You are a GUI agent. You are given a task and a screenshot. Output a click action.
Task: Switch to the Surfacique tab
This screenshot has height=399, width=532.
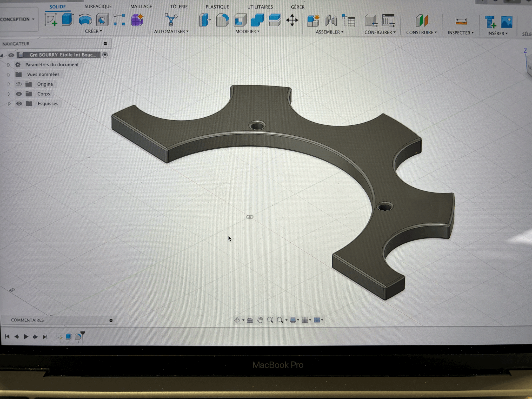click(98, 6)
